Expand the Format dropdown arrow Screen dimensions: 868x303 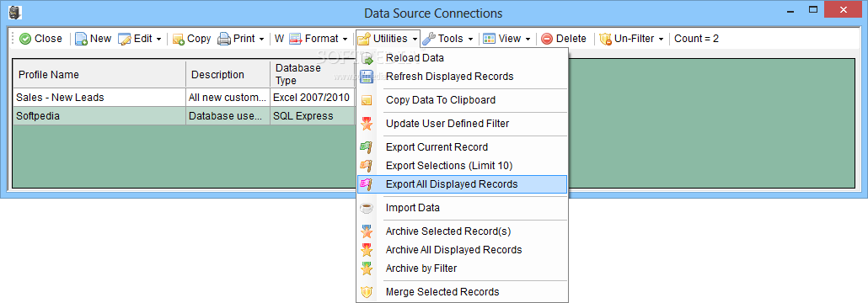[345, 40]
